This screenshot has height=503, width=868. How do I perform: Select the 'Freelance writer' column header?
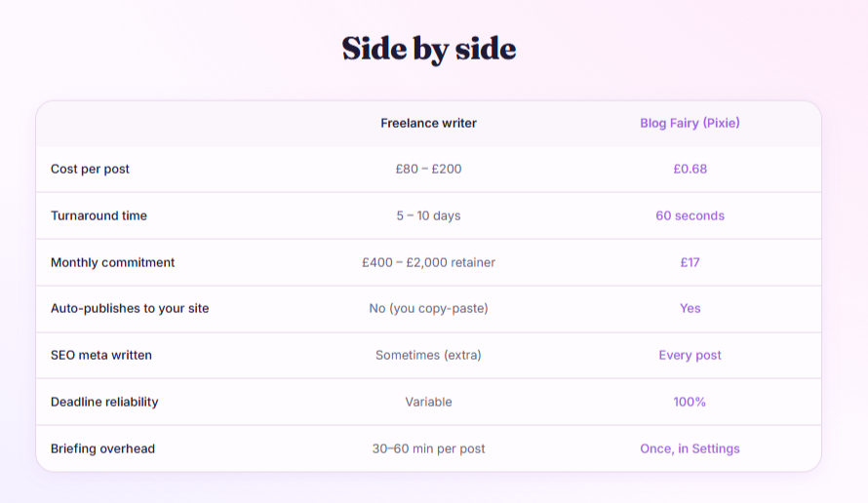(428, 123)
